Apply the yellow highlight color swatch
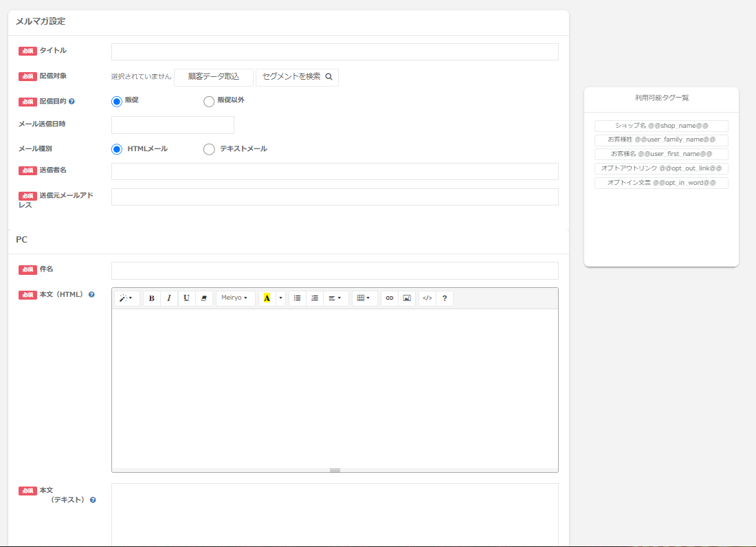Viewport: 756px width, 547px height. (x=267, y=298)
